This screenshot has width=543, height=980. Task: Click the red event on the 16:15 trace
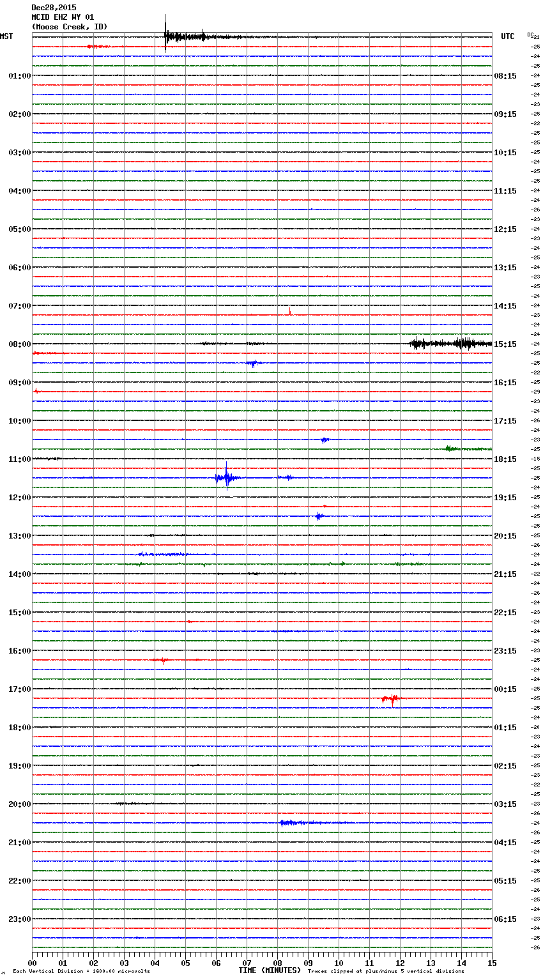161,660
